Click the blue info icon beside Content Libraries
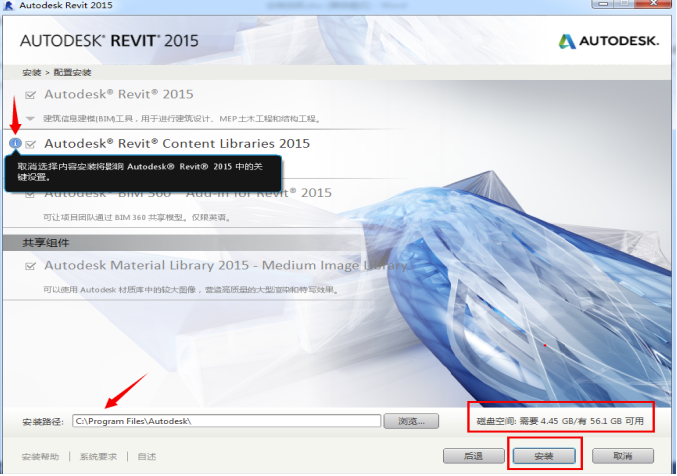677x476 pixels. point(16,143)
